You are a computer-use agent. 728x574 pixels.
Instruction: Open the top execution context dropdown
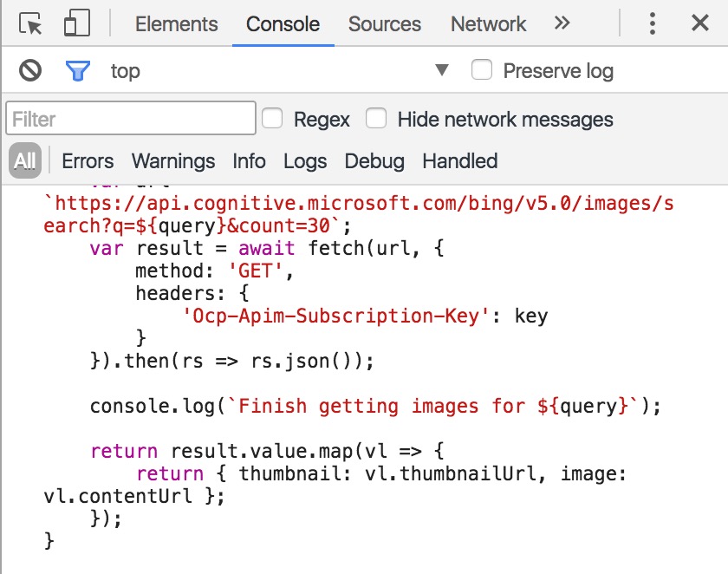point(441,70)
